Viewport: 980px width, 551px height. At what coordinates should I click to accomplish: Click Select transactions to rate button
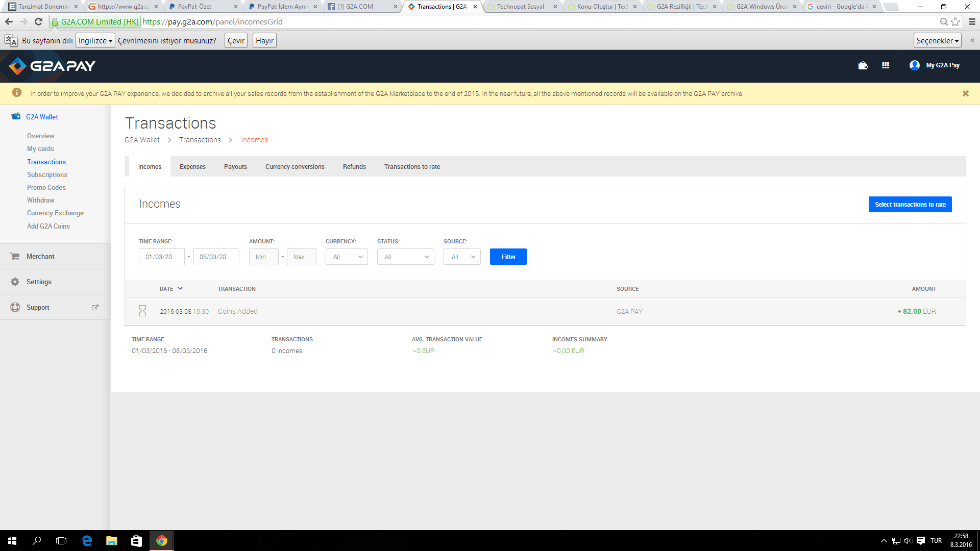pos(910,205)
